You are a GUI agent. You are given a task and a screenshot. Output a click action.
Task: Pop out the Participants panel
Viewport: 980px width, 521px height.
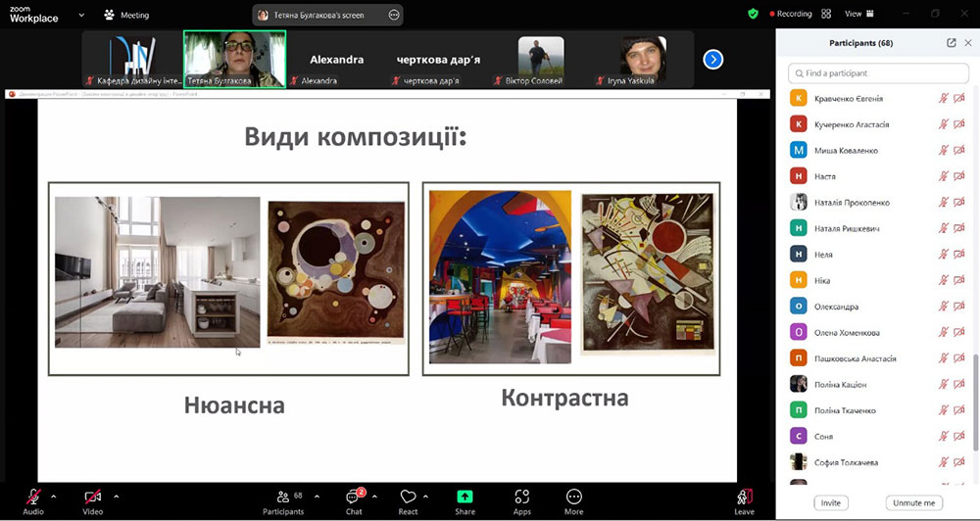tap(952, 43)
